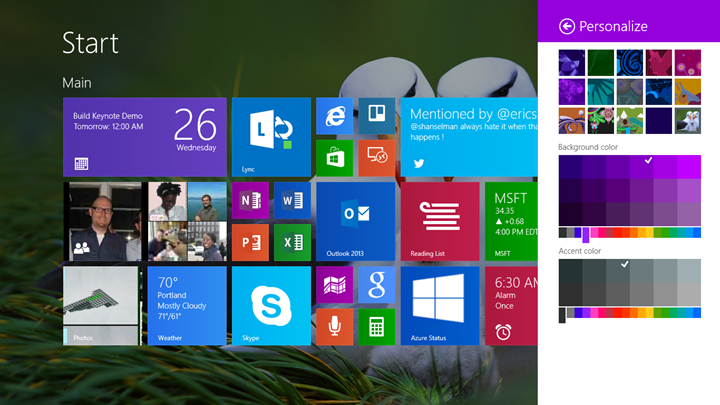
Task: Open the People tile
Action: [145, 221]
